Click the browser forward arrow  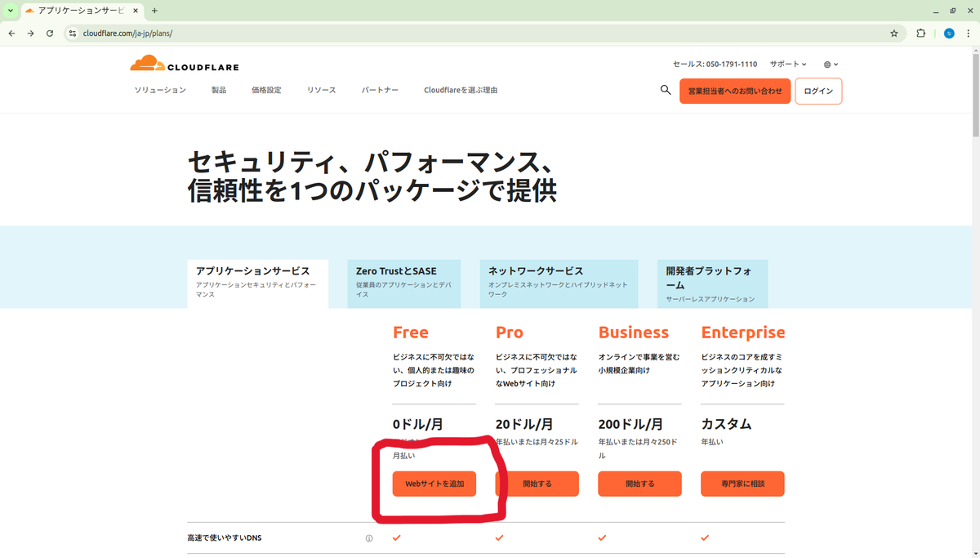(30, 33)
